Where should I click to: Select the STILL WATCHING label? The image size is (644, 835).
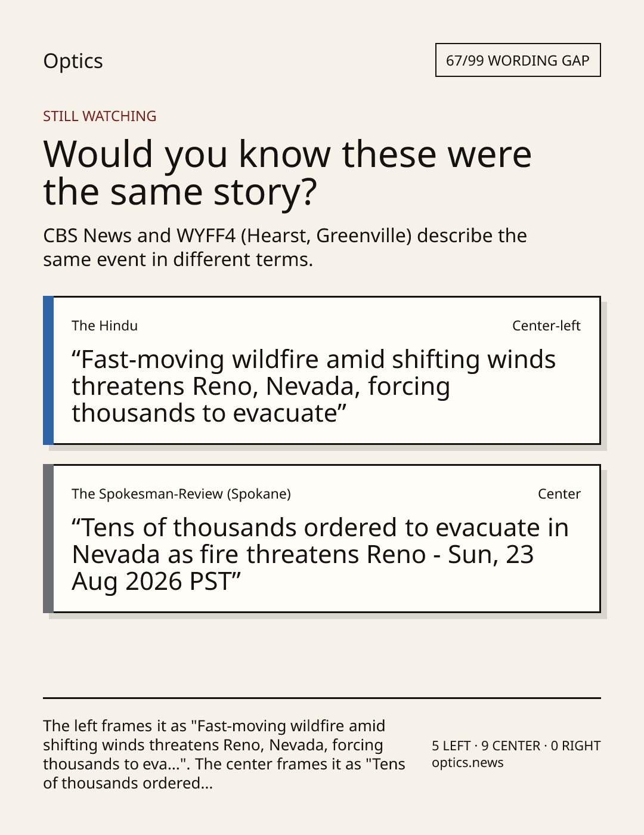pyautogui.click(x=100, y=116)
